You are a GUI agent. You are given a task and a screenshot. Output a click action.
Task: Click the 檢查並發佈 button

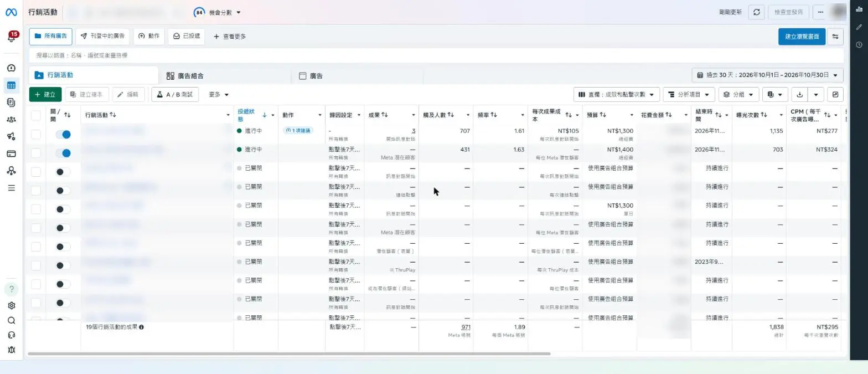click(788, 12)
